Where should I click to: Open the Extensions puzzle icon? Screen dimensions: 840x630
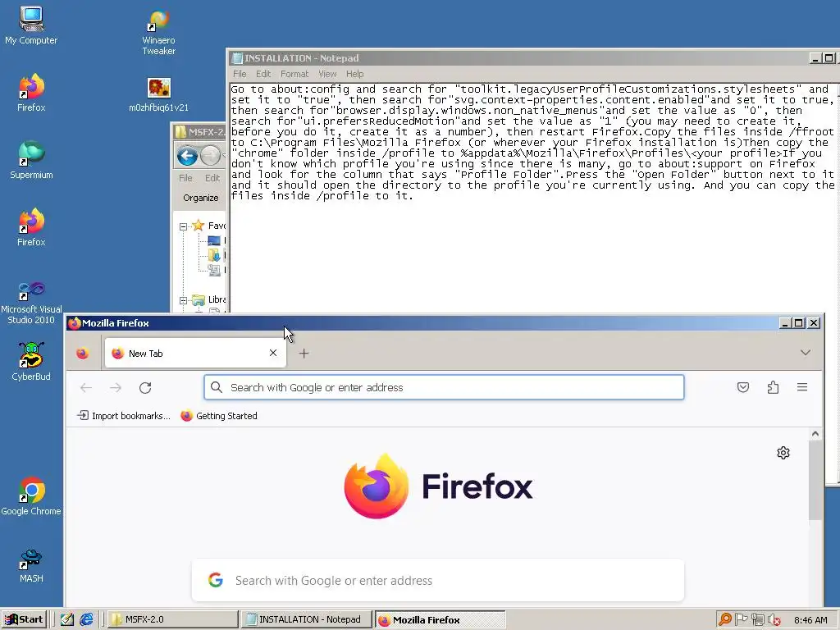(773, 387)
